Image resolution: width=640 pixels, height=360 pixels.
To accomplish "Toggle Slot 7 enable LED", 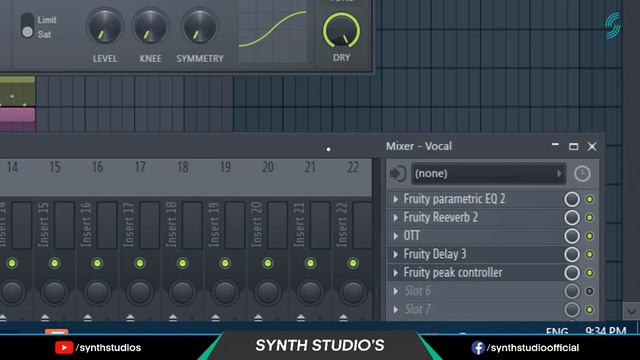I will point(589,309).
